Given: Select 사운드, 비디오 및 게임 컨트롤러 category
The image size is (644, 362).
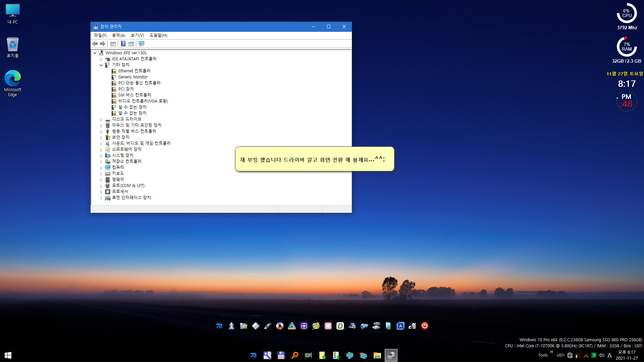Looking at the screenshot, I should point(141,143).
